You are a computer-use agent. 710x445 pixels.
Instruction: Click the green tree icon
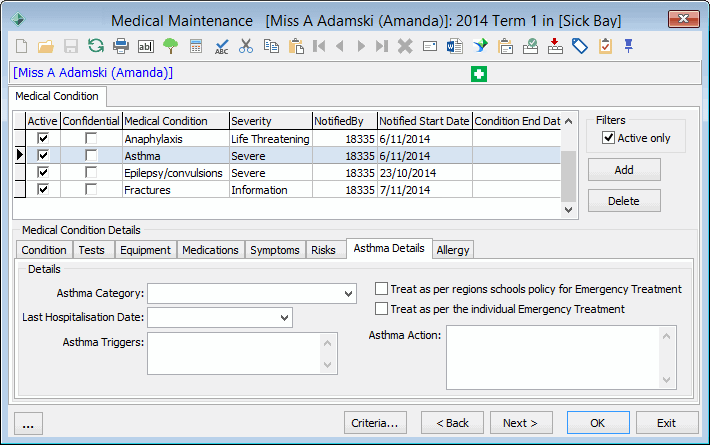click(171, 46)
